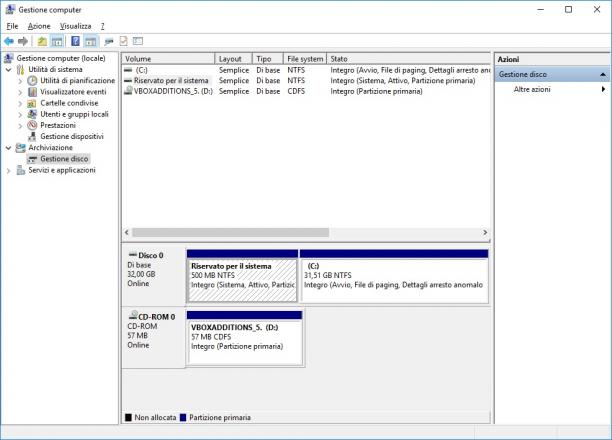Collapse the Utilità di sistema tree node
Viewport: 612px width, 440px height.
pyautogui.click(x=9, y=69)
